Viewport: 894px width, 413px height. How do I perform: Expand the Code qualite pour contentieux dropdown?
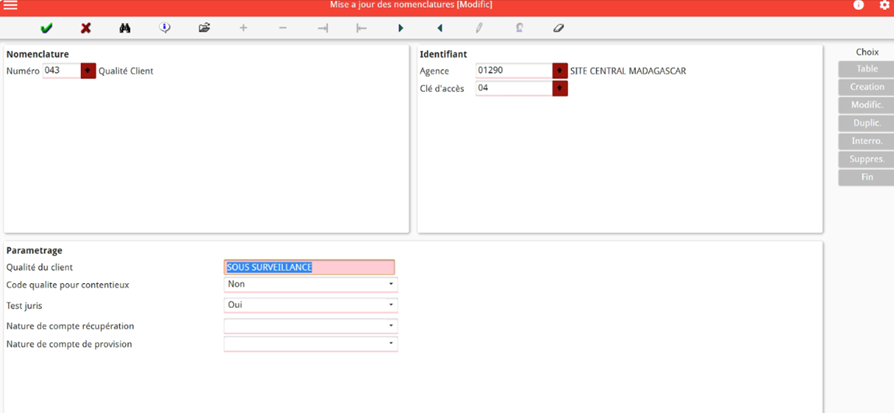pos(391,285)
